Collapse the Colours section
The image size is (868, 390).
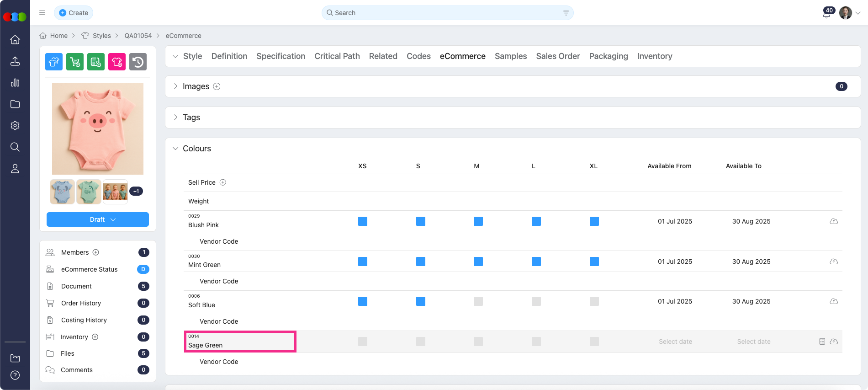[176, 149]
